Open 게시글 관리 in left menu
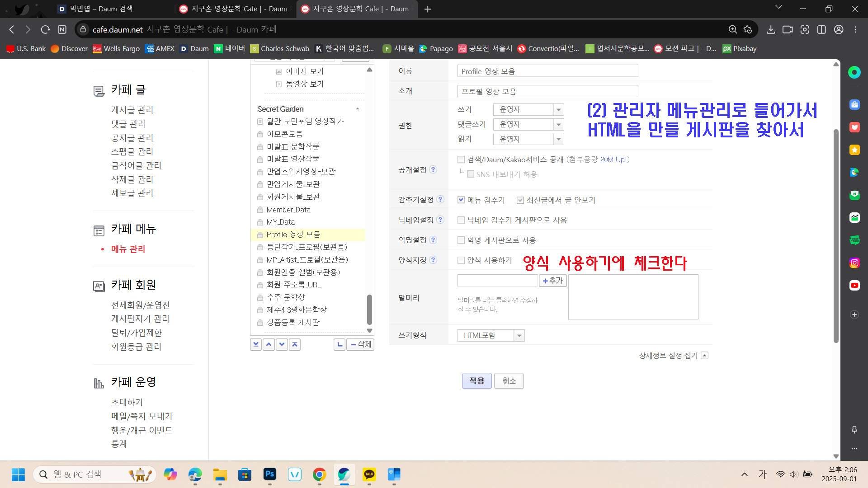Viewport: 868px width, 488px height. 132,110
